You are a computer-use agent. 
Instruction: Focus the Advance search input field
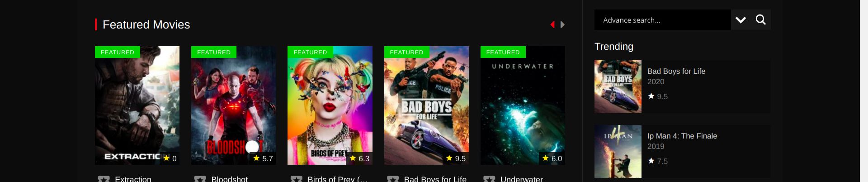(x=662, y=20)
